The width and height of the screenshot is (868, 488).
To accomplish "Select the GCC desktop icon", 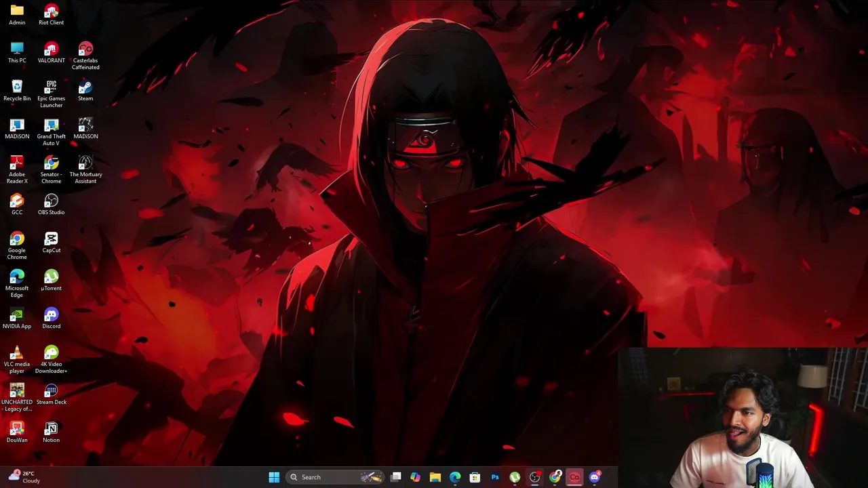I will click(x=17, y=205).
